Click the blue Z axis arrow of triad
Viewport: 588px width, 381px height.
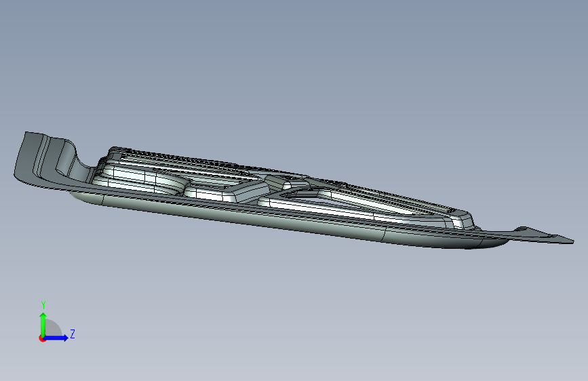point(56,338)
